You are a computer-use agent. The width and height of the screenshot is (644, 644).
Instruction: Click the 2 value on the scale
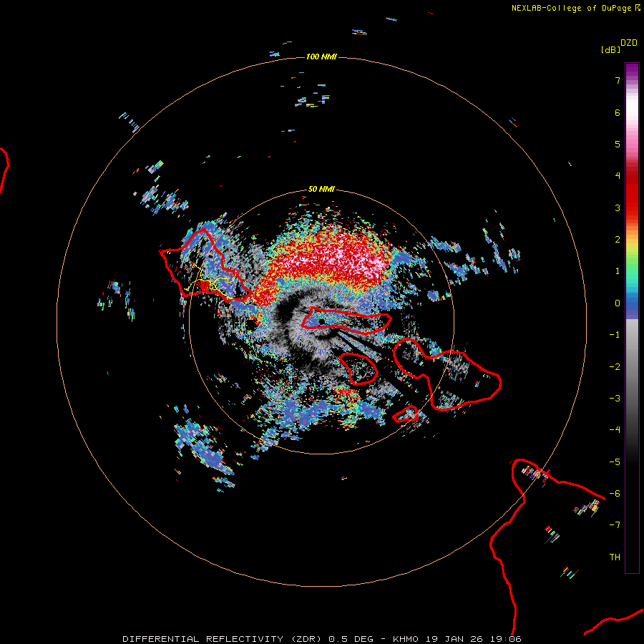coord(618,240)
